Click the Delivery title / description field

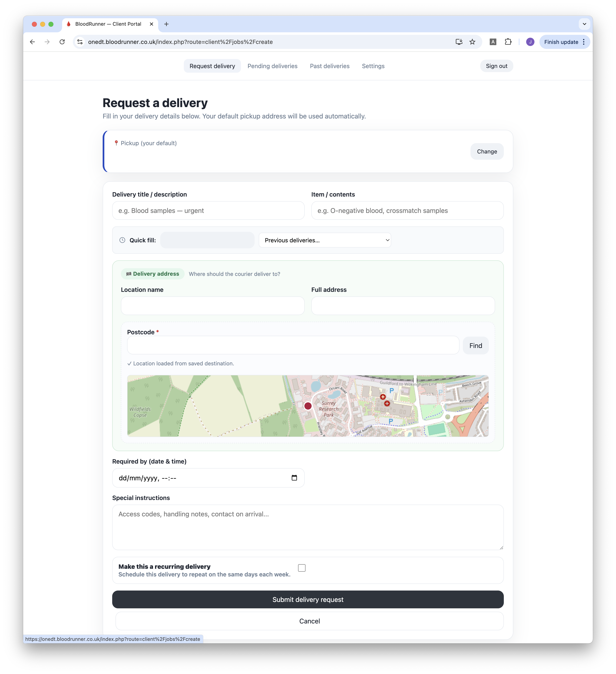click(x=208, y=210)
